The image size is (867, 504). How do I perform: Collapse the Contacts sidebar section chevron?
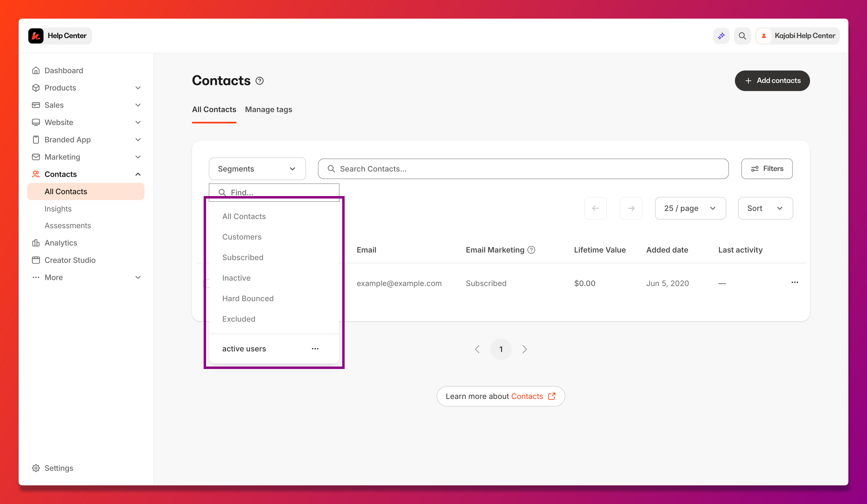pos(138,174)
